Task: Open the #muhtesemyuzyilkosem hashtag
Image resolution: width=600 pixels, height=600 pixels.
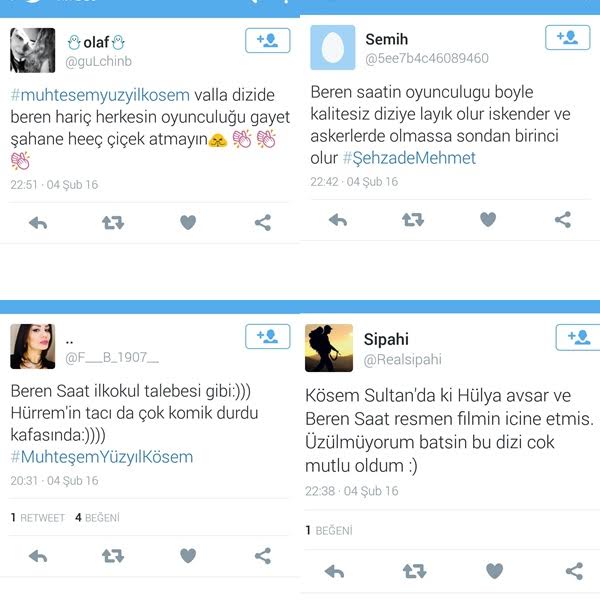Action: [100, 95]
